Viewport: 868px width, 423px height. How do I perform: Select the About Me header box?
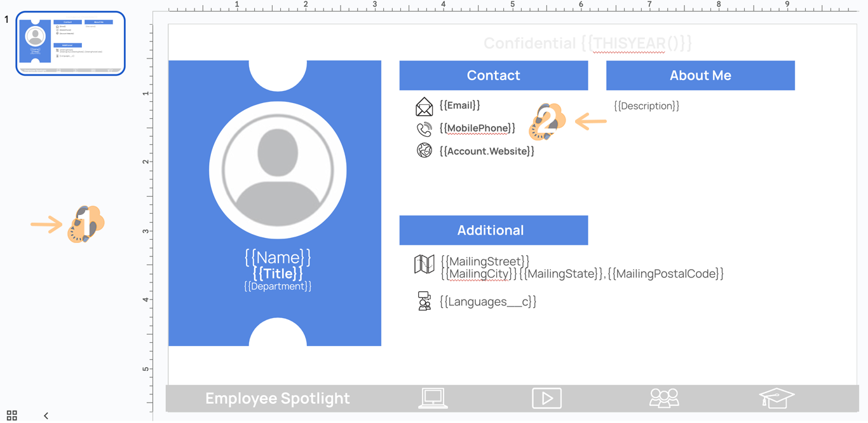[700, 76]
